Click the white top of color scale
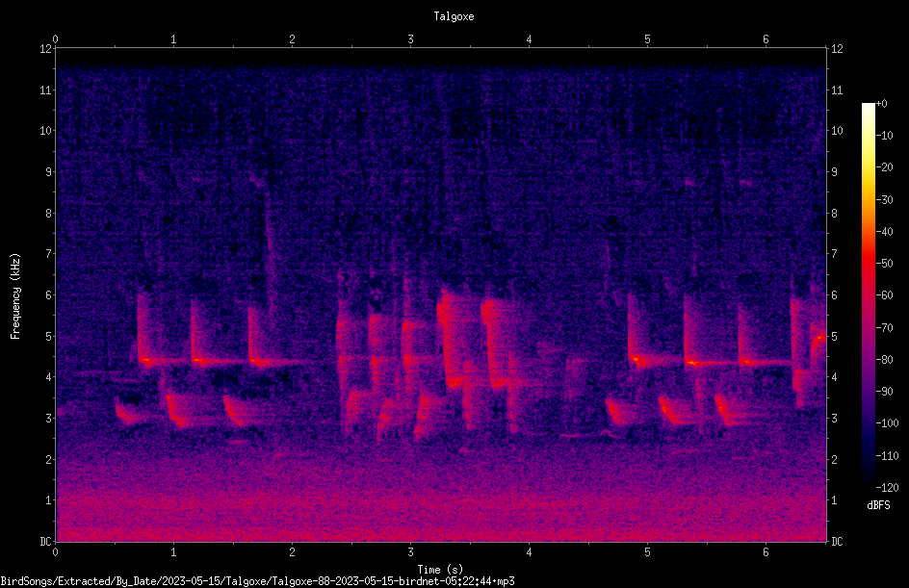 click(868, 110)
